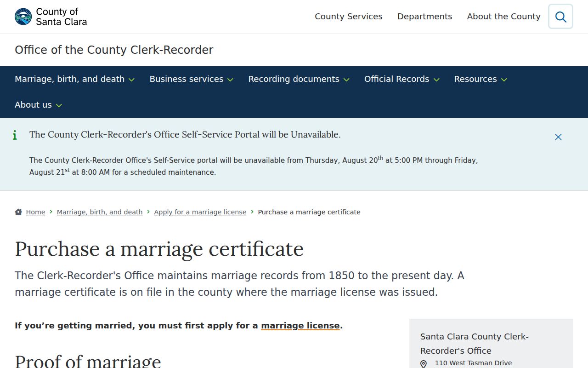The image size is (588, 368).
Task: Expand Resources menu
Action: 481,79
